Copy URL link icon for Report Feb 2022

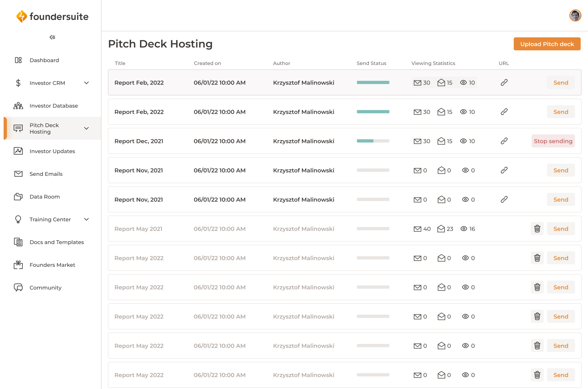pyautogui.click(x=504, y=82)
